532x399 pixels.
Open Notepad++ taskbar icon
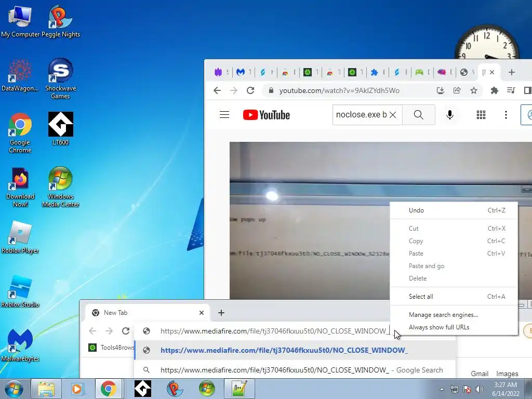[239, 389]
